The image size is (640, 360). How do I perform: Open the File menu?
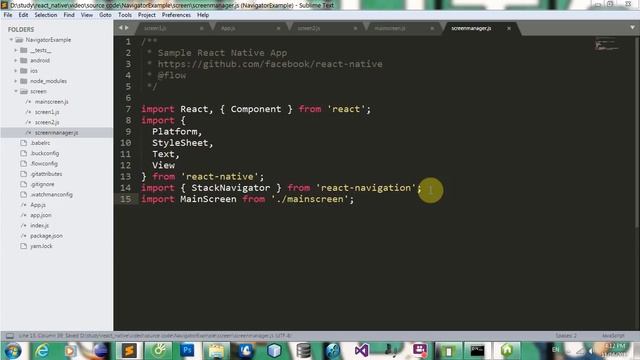click(x=8, y=15)
